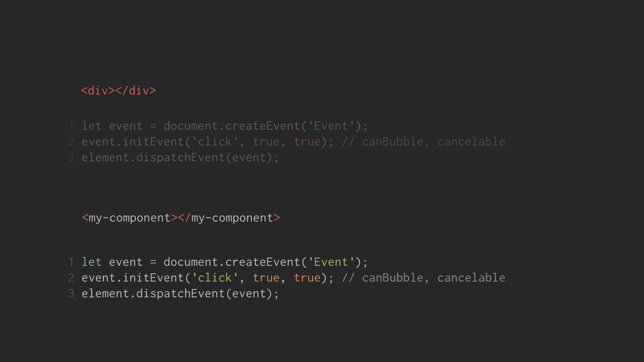The image size is (644, 362).
Task: Click the my-component closing tag
Action: [x=229, y=218]
